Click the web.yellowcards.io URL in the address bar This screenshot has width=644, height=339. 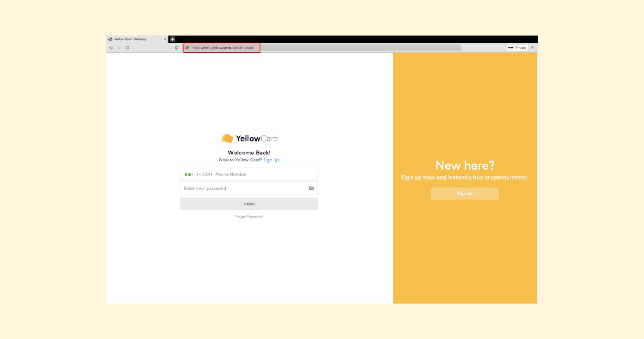click(222, 48)
